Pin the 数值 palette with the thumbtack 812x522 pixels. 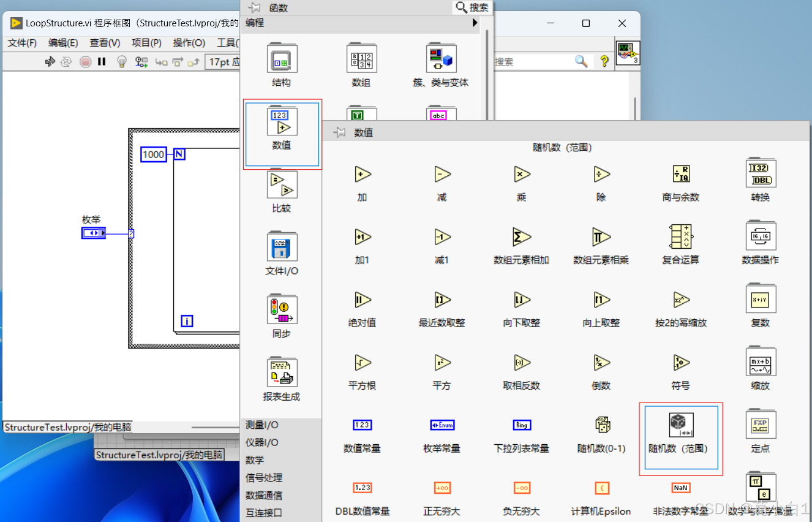coord(339,132)
